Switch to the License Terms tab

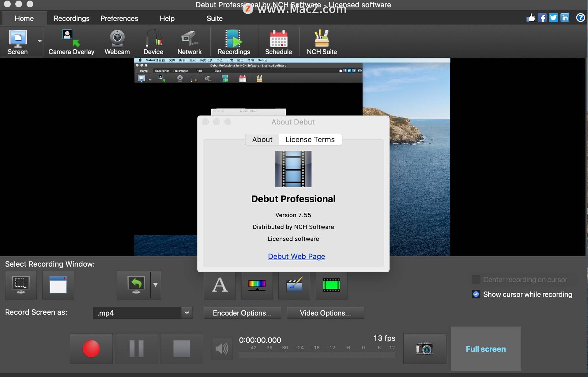click(x=310, y=139)
